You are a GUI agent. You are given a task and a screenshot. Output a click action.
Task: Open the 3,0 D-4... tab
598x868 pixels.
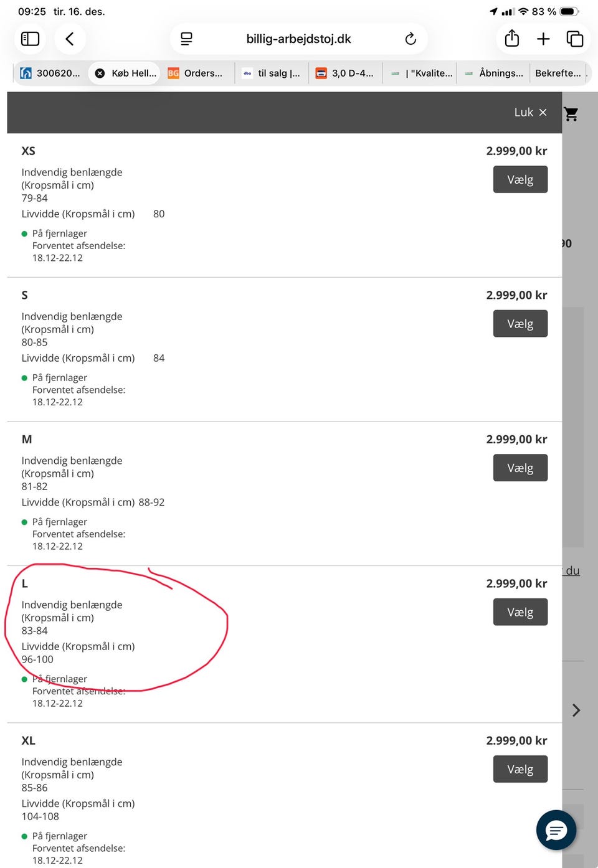[x=345, y=73]
